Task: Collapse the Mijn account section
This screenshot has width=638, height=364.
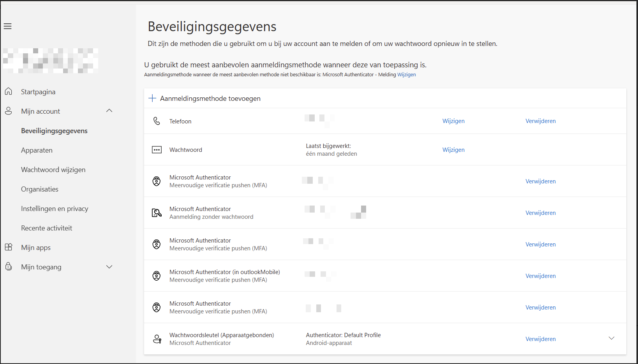Action: (x=109, y=111)
